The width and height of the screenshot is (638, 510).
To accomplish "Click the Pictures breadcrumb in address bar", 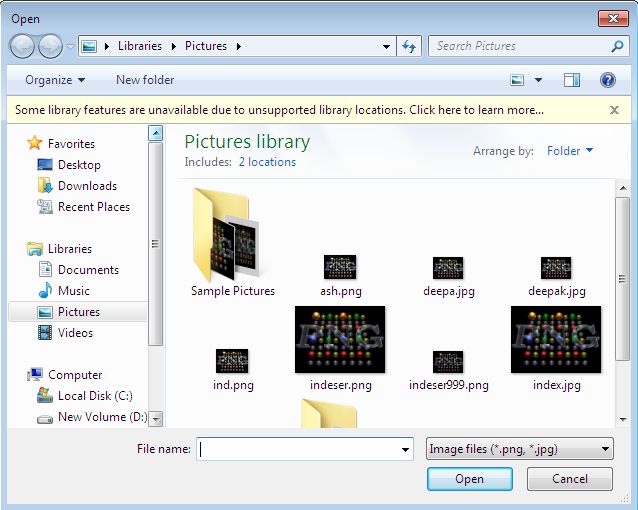I will [x=206, y=46].
